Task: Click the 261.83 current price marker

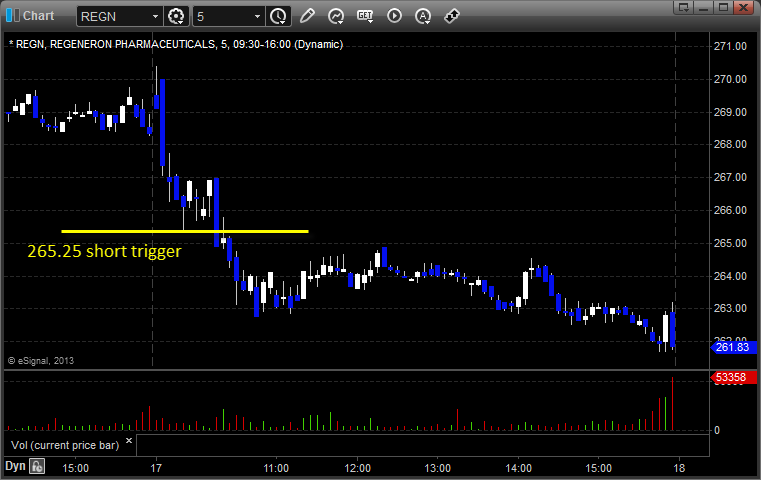Action: click(733, 348)
